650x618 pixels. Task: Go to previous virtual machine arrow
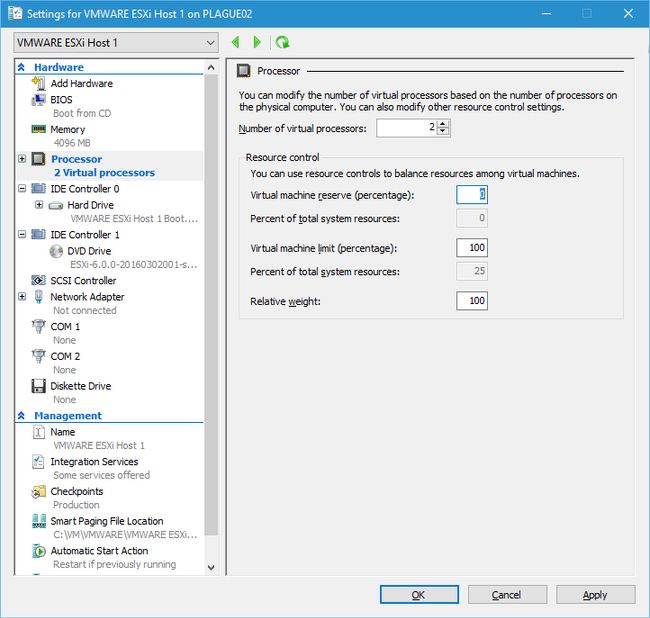(x=235, y=42)
